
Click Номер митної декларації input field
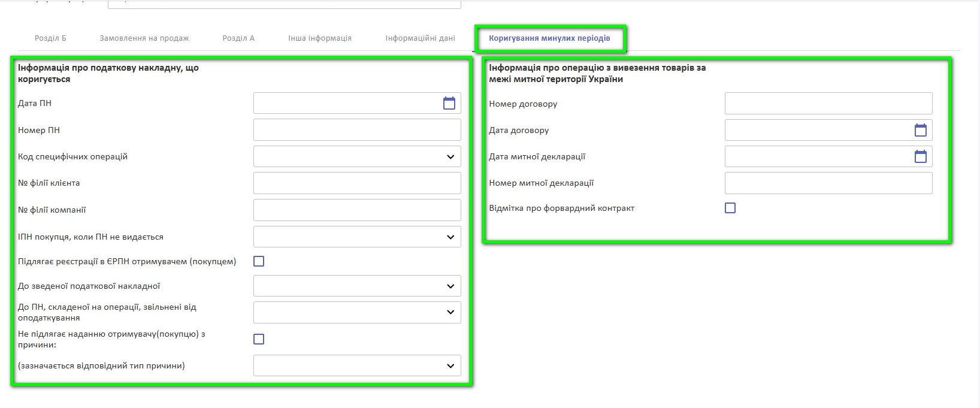828,183
